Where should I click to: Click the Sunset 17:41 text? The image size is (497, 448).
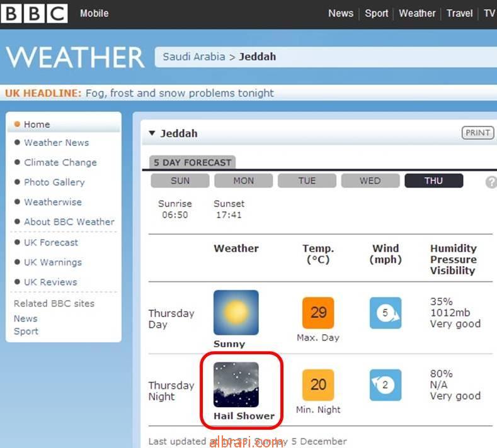[229, 209]
